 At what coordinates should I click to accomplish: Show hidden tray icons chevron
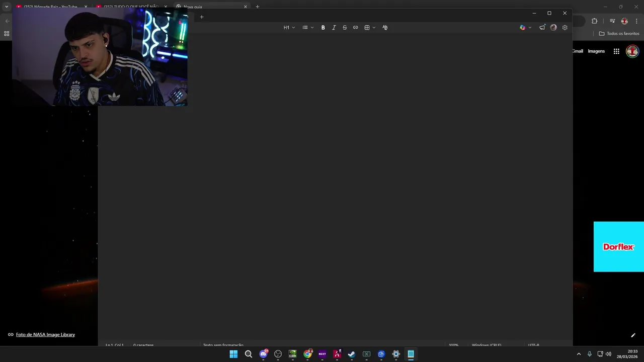coord(579,354)
